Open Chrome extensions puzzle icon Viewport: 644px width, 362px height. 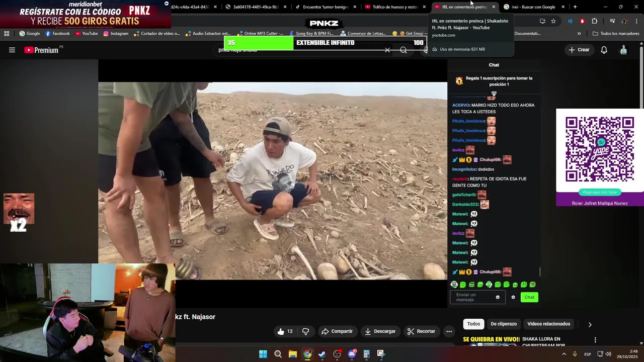[x=595, y=21]
